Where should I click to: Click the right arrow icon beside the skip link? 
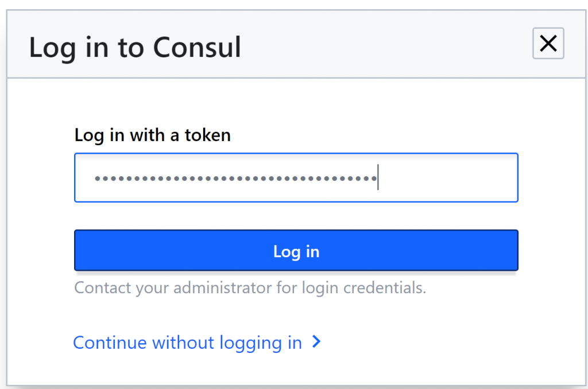coord(316,343)
